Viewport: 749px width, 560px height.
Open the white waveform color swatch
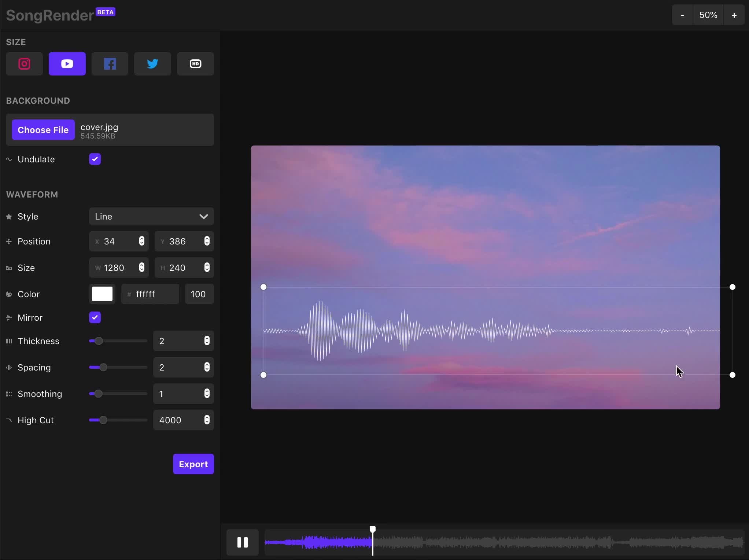[x=102, y=294]
